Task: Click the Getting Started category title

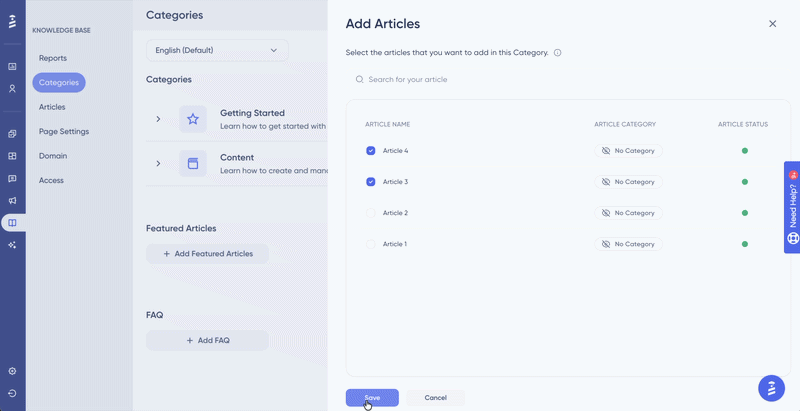Action: point(253,113)
